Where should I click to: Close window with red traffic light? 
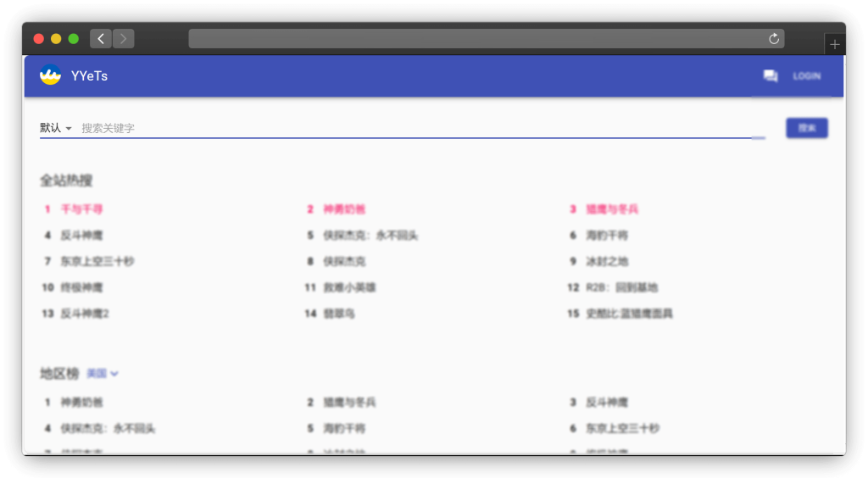39,39
